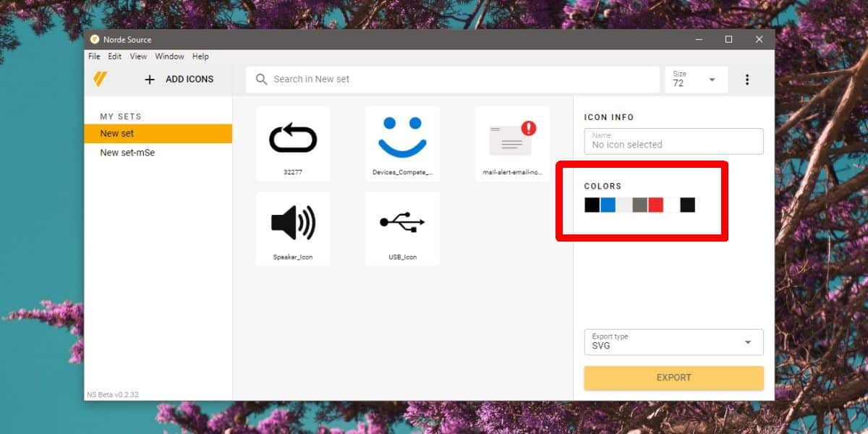Open the search magnifier in New set
The width and height of the screenshot is (868, 434).
point(261,80)
